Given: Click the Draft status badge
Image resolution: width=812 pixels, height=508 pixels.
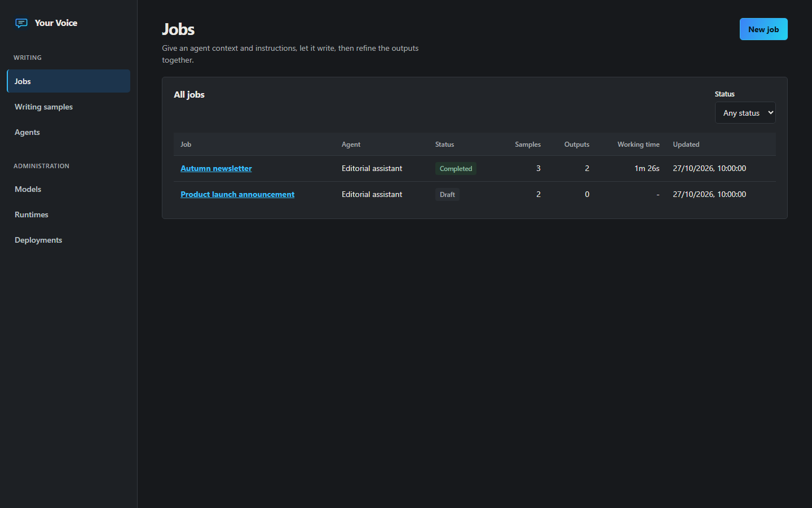Looking at the screenshot, I should (x=447, y=195).
